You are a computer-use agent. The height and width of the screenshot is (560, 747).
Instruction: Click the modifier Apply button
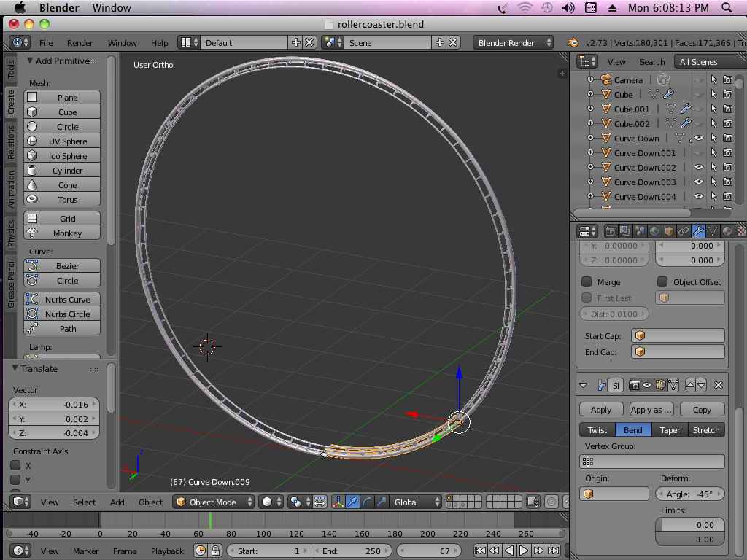[x=601, y=410]
